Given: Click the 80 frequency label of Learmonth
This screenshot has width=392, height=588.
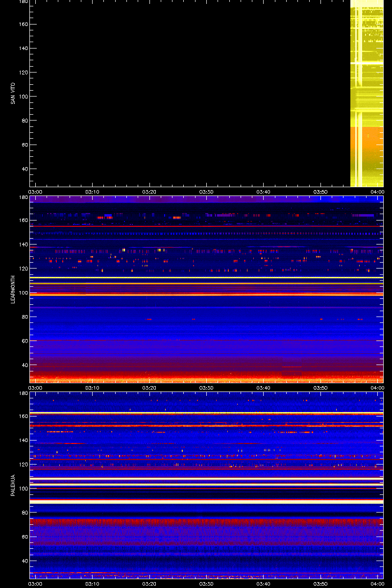Looking at the screenshot, I should click(x=24, y=317).
